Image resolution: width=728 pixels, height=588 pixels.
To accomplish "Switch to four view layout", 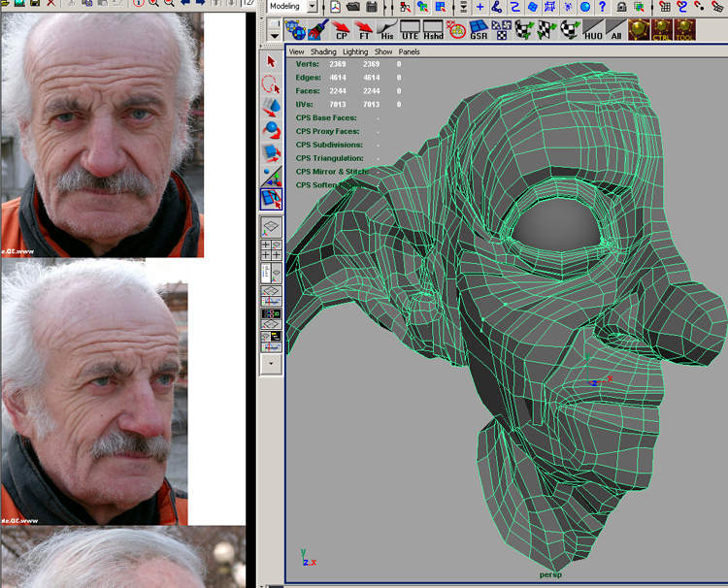I will coord(272,249).
